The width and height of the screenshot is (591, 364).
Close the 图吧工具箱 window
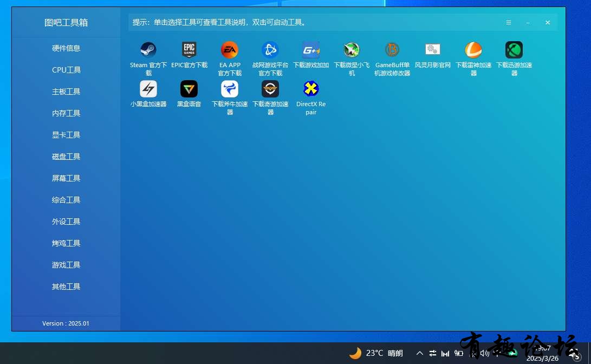[548, 23]
